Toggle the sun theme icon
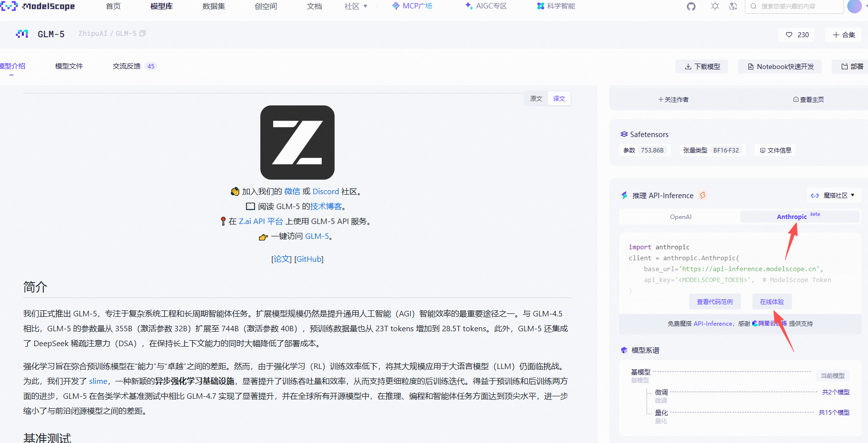Viewport: 868px width, 443px height. click(715, 6)
